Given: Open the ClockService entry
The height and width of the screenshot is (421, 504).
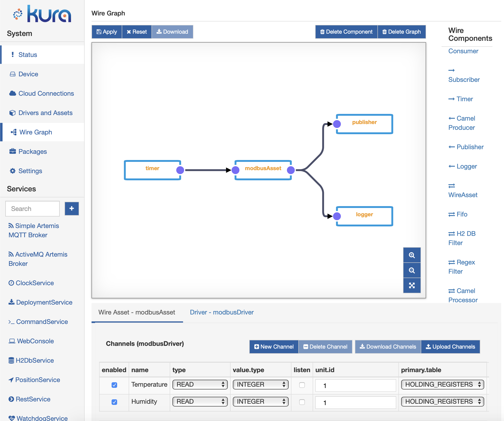Looking at the screenshot, I should click(31, 283).
